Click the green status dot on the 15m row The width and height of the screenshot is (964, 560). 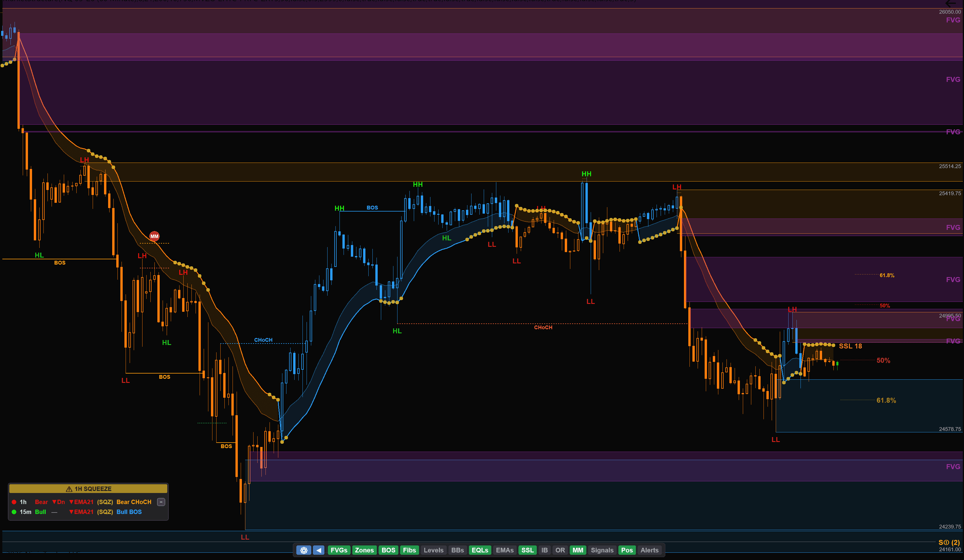click(x=14, y=512)
